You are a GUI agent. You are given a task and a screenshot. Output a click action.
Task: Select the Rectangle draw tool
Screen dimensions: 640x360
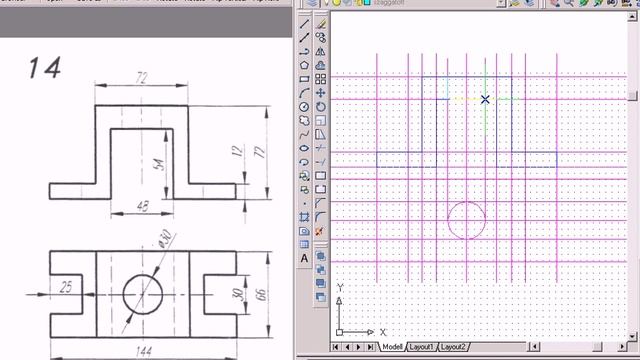coord(304,79)
